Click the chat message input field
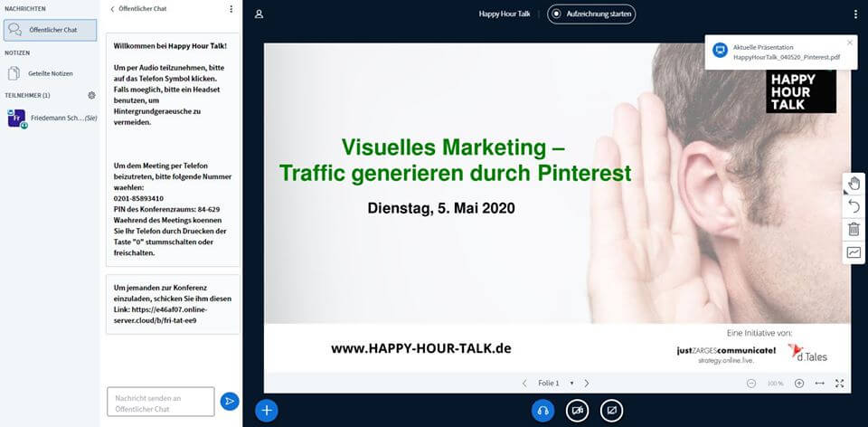The width and height of the screenshot is (868, 427). click(161, 402)
